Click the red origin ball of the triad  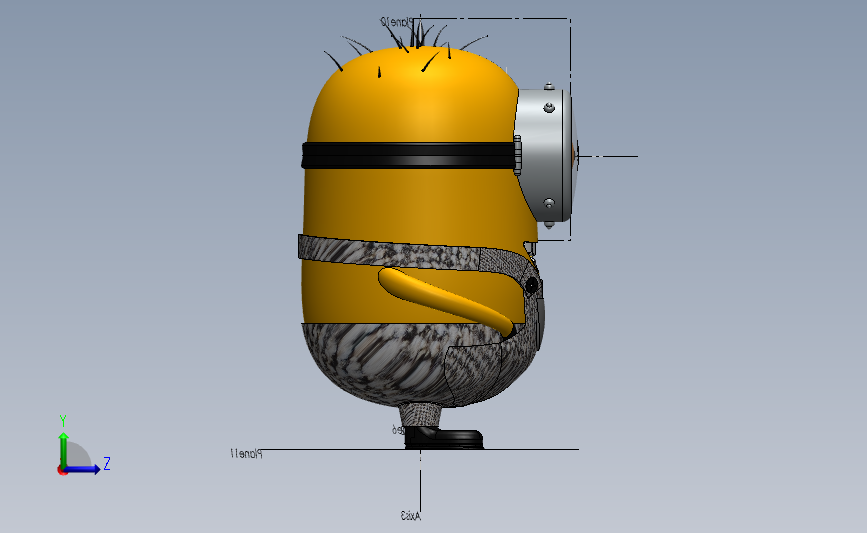(62, 470)
